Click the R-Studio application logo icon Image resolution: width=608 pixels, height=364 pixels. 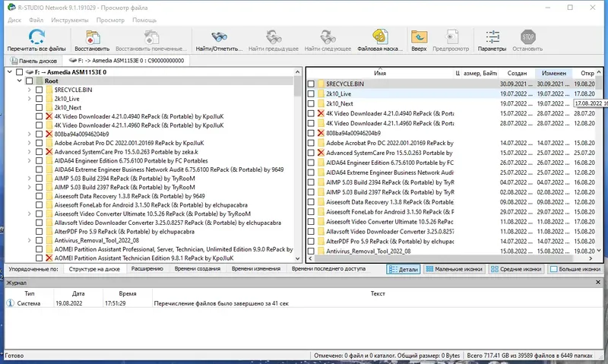11,8
